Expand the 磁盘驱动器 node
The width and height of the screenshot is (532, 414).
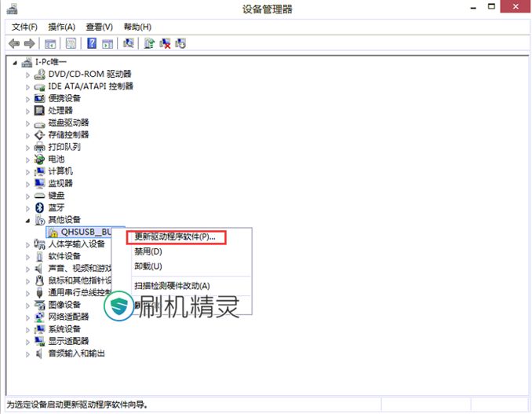click(x=27, y=123)
